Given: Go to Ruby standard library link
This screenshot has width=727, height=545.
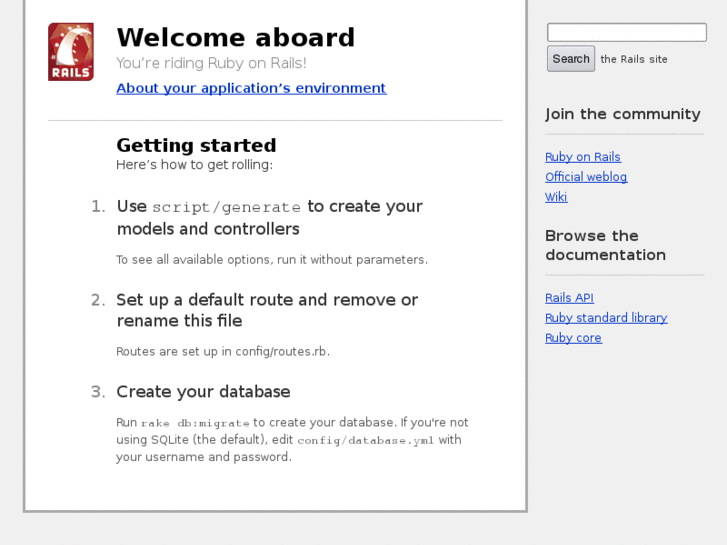Looking at the screenshot, I should click(606, 318).
